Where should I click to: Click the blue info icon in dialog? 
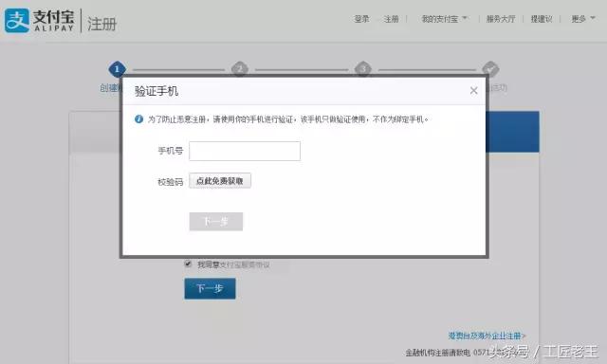pos(138,119)
